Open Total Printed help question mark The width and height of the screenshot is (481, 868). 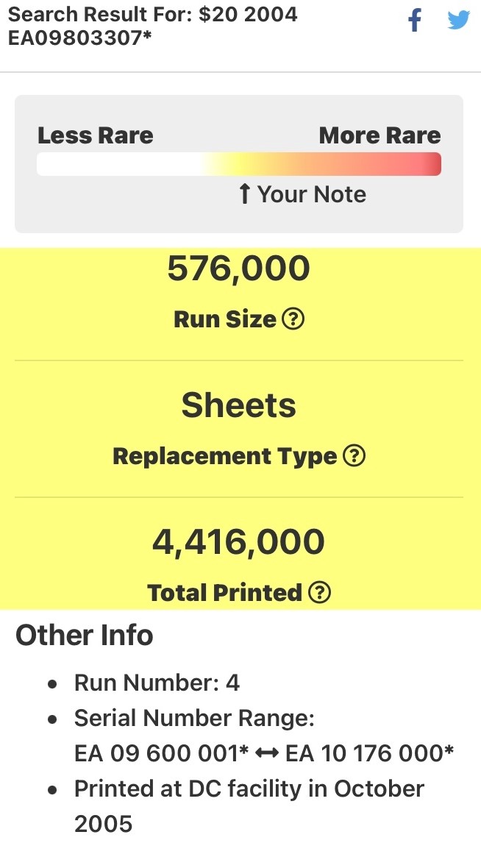[319, 593]
